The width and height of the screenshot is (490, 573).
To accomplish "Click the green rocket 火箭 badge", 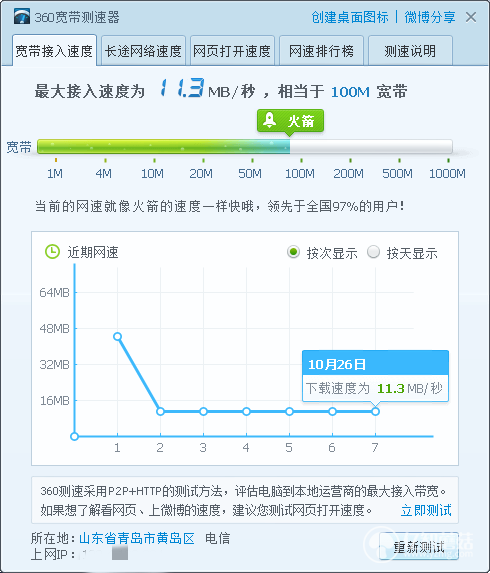I will pyautogui.click(x=290, y=121).
